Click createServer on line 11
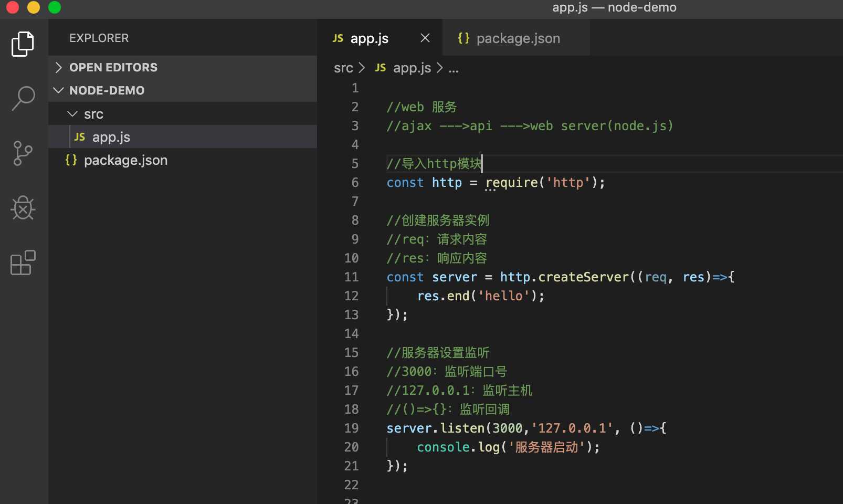The width and height of the screenshot is (843, 504). coord(583,277)
